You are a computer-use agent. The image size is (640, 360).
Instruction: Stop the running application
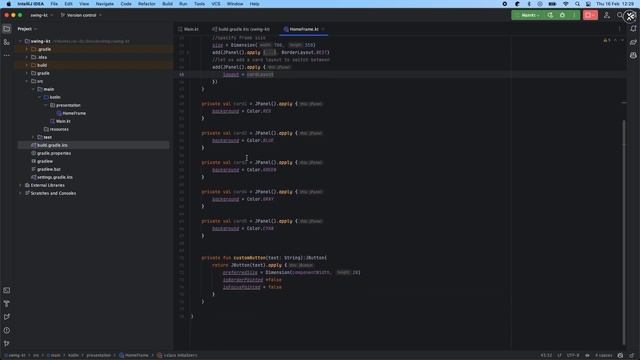pos(590,15)
